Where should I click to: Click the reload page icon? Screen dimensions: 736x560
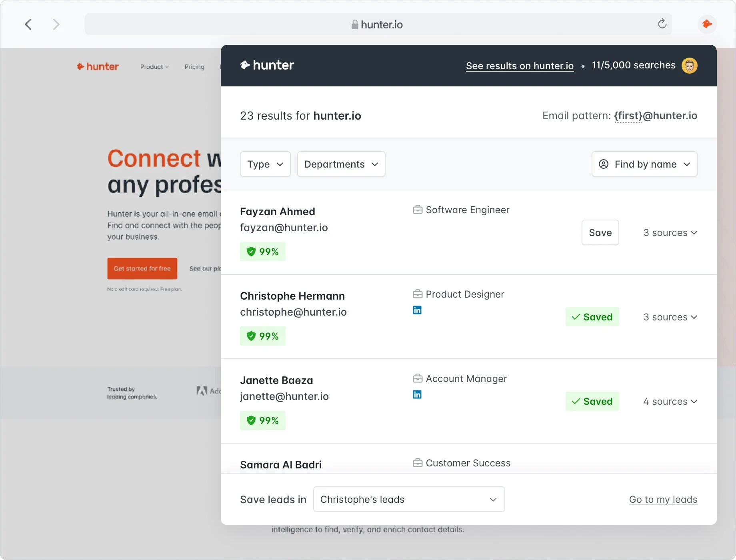[x=662, y=24]
